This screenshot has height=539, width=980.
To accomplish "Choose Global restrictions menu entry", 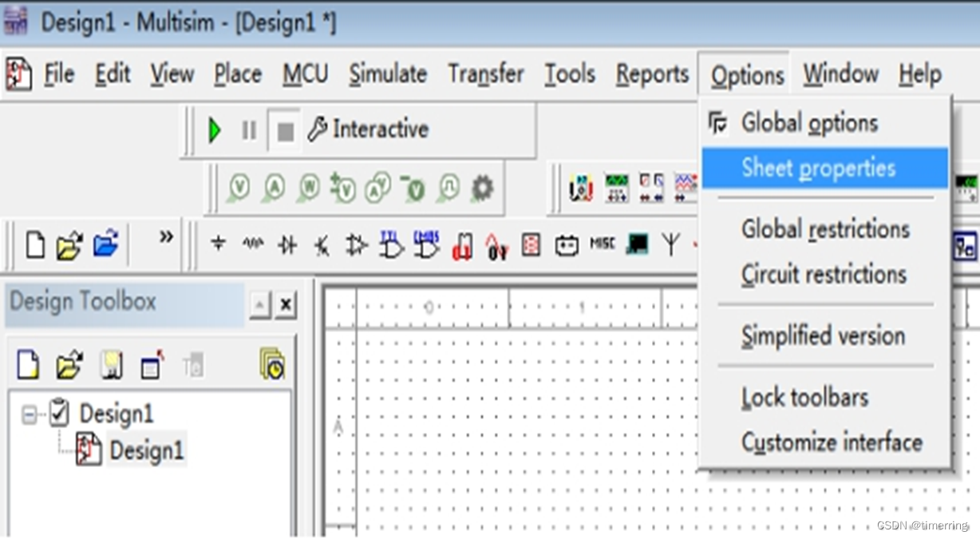I will (825, 229).
